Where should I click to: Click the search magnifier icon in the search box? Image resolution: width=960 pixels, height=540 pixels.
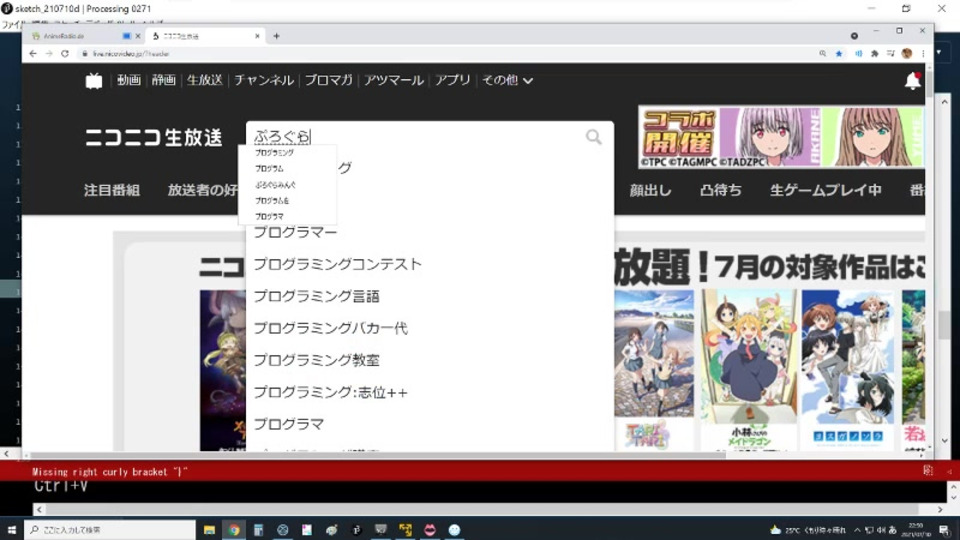click(x=593, y=137)
